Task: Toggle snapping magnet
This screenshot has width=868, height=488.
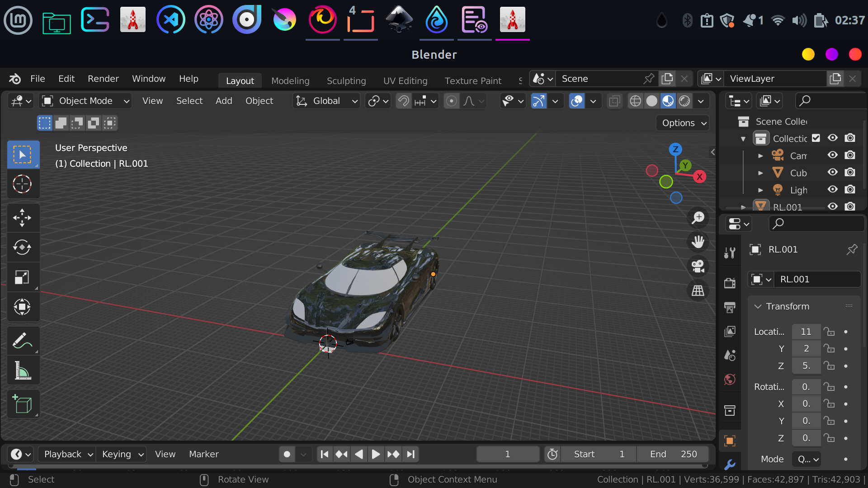Action: pyautogui.click(x=404, y=101)
